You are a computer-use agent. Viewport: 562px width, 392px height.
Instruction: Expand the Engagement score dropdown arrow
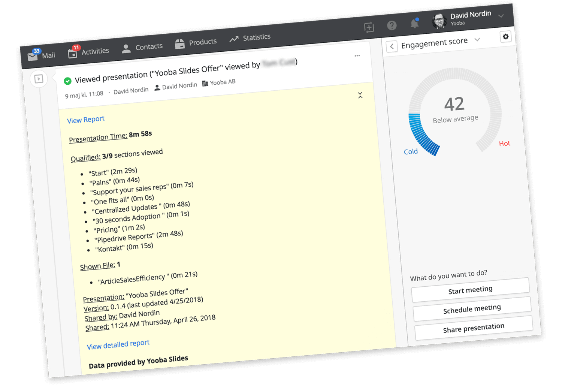click(x=477, y=39)
